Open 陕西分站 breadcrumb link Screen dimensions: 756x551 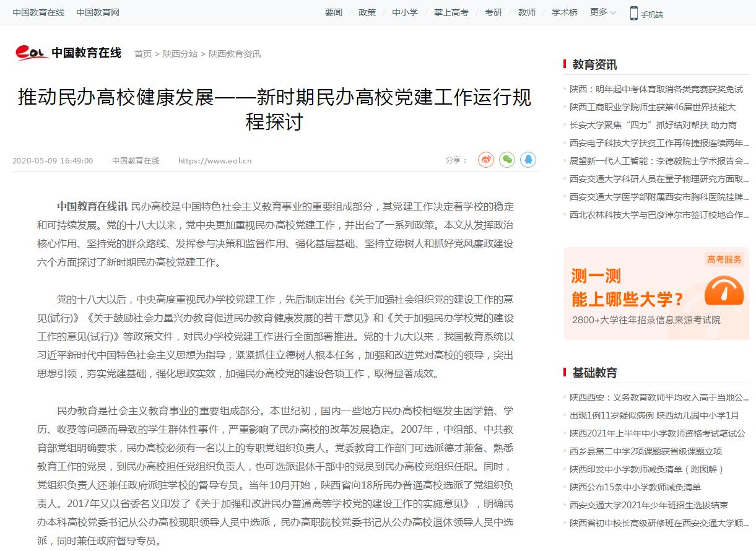[x=180, y=54]
